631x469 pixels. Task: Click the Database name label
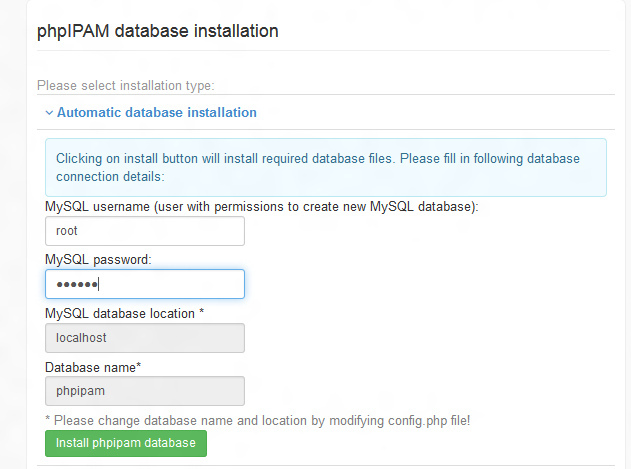[90, 367]
